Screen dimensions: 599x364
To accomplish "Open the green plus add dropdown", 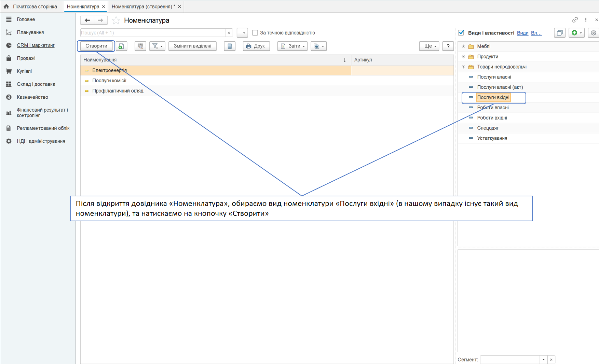I will [x=576, y=33].
